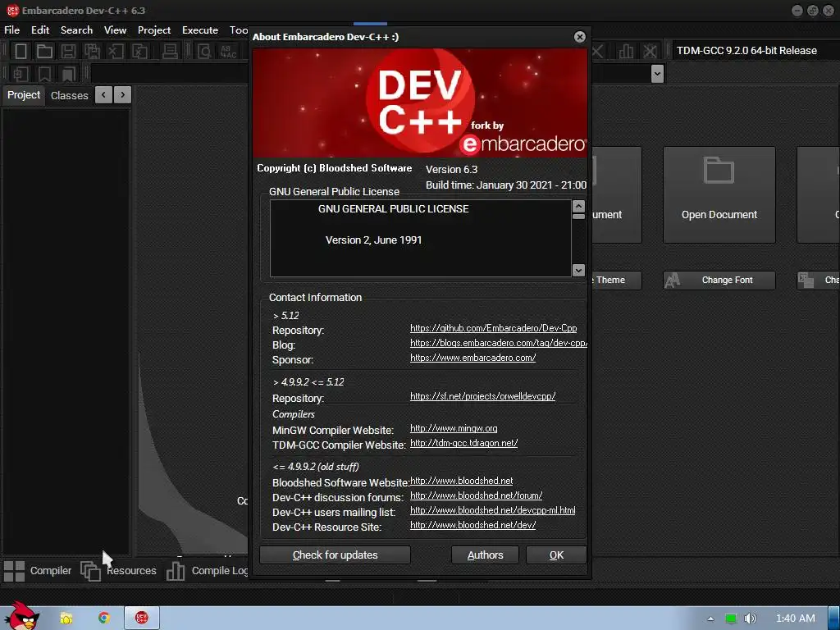Click the Close All files icon
The width and height of the screenshot is (840, 630).
point(139,52)
